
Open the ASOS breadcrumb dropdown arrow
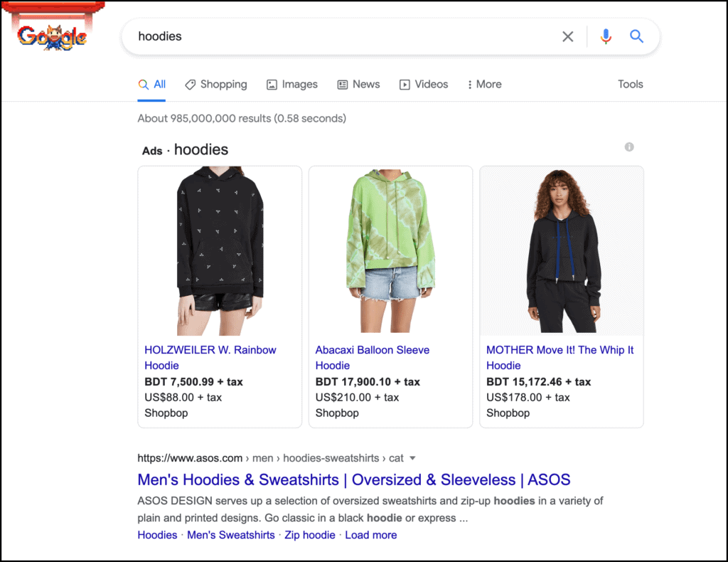pos(413,458)
